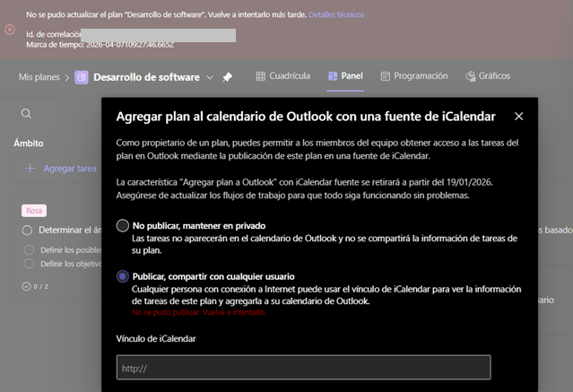Close the iCalendar dialog with X
The width and height of the screenshot is (573, 392).
(x=518, y=117)
